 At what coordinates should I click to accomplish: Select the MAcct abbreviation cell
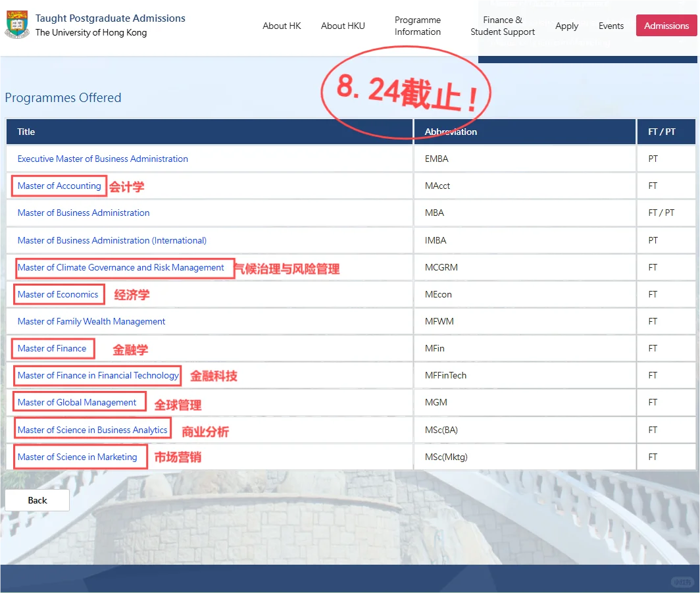coord(524,186)
